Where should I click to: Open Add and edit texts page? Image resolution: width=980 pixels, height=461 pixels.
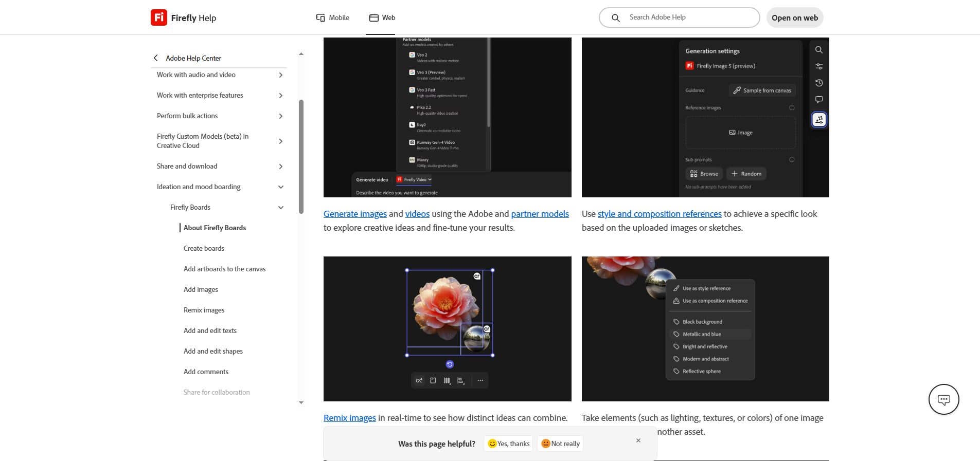click(x=210, y=330)
